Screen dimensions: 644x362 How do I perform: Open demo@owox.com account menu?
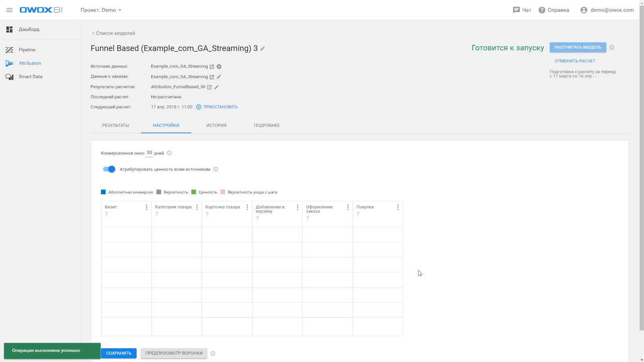607,10
